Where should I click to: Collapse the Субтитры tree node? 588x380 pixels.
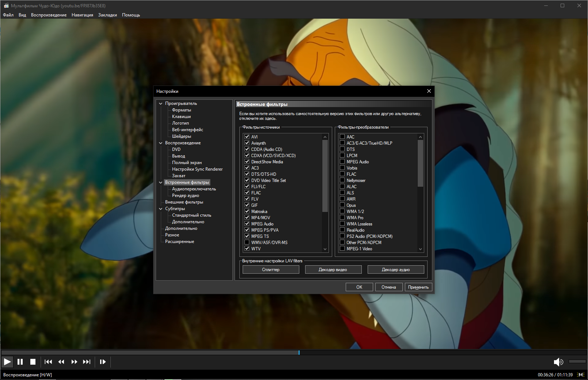click(x=160, y=209)
